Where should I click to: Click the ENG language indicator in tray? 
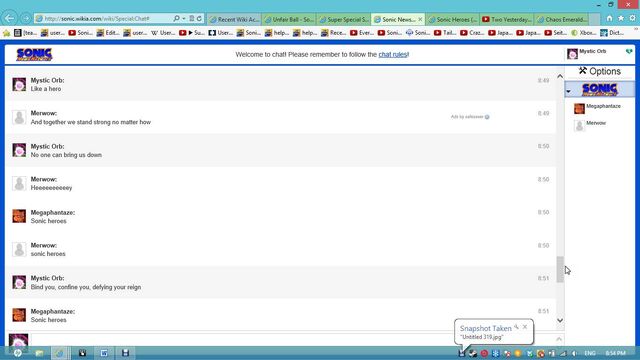[590, 353]
